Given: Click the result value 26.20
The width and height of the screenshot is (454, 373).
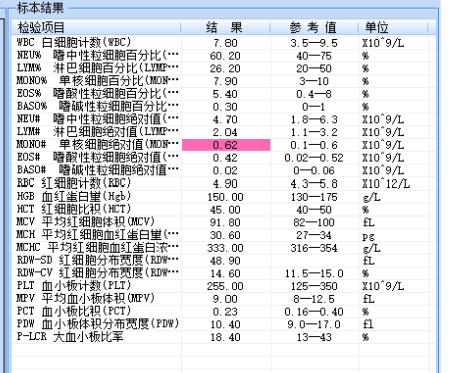Looking at the screenshot, I should tap(225, 68).
